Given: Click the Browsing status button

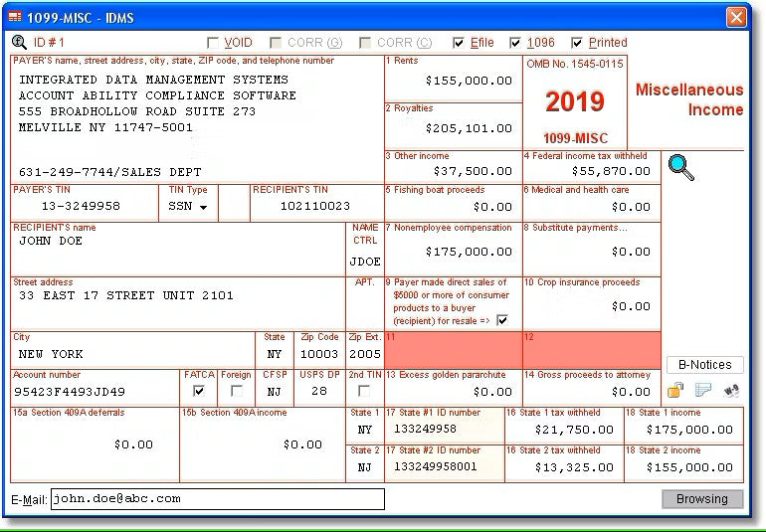Looking at the screenshot, I should [x=702, y=499].
